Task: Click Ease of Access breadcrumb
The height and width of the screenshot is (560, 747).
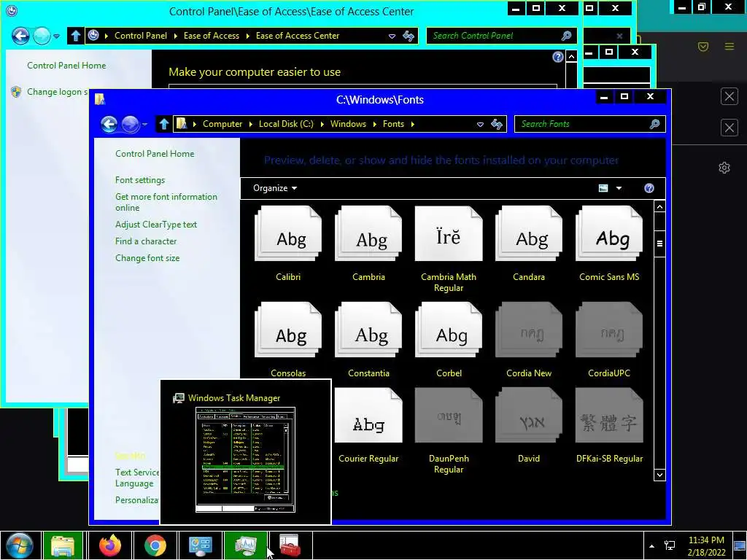Action: tap(212, 36)
